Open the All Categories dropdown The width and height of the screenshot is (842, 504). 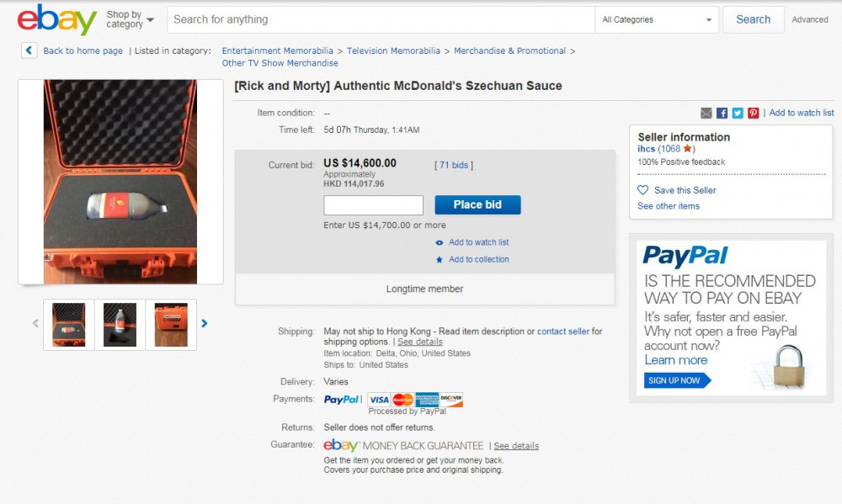(656, 19)
